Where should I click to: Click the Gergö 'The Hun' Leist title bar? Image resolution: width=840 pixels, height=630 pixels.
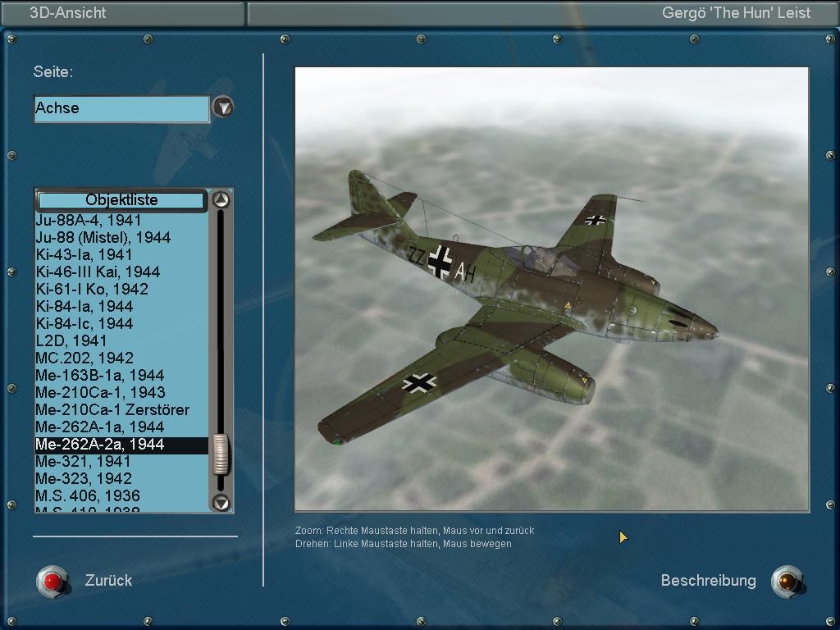click(542, 13)
